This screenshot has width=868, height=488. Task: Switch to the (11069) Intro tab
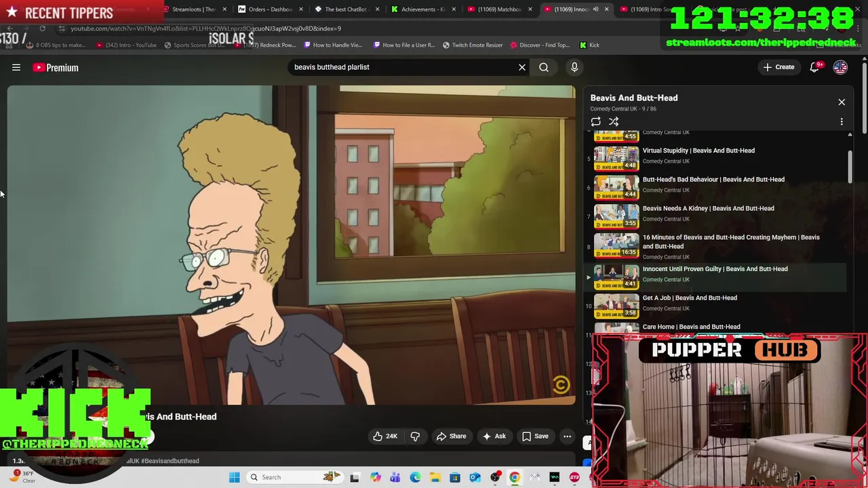point(644,9)
